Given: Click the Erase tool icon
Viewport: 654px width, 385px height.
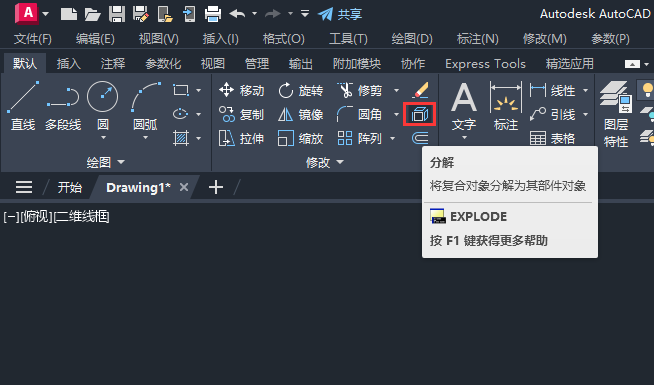Looking at the screenshot, I should pyautogui.click(x=420, y=90).
